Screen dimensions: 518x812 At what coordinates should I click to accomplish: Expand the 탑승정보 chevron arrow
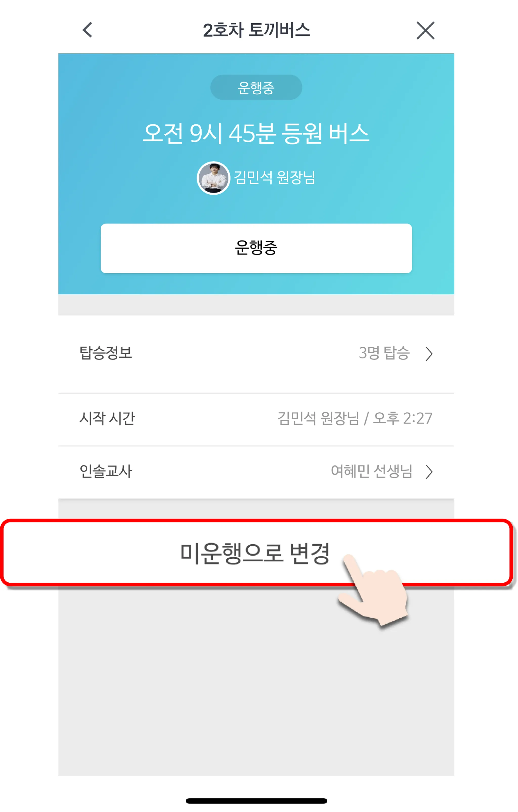pyautogui.click(x=429, y=354)
